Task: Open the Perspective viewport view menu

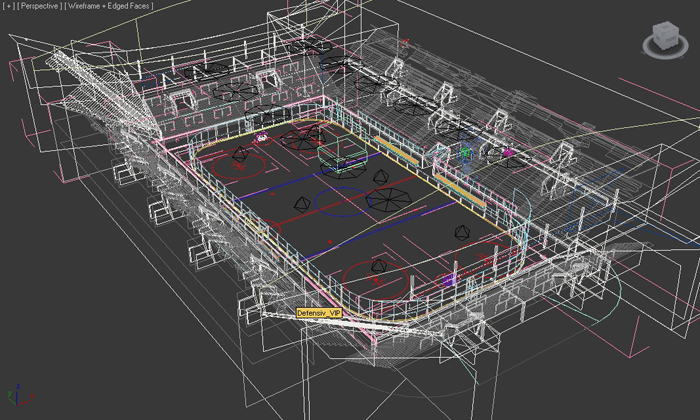Action: (x=39, y=6)
